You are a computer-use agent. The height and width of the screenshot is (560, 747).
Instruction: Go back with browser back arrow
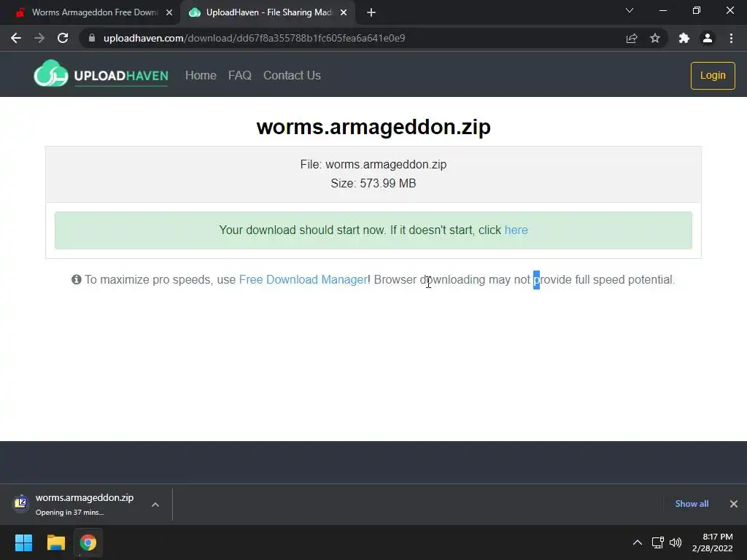click(16, 38)
